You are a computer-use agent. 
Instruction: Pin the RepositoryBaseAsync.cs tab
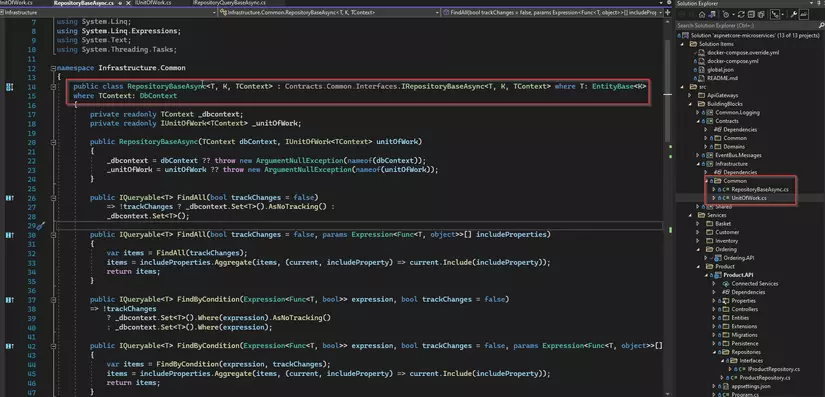coord(120,3)
